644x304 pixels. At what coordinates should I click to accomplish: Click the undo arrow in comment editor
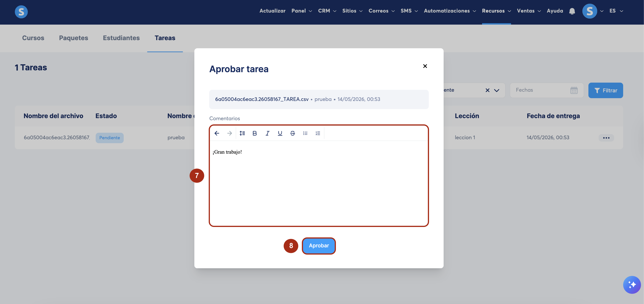tap(217, 133)
